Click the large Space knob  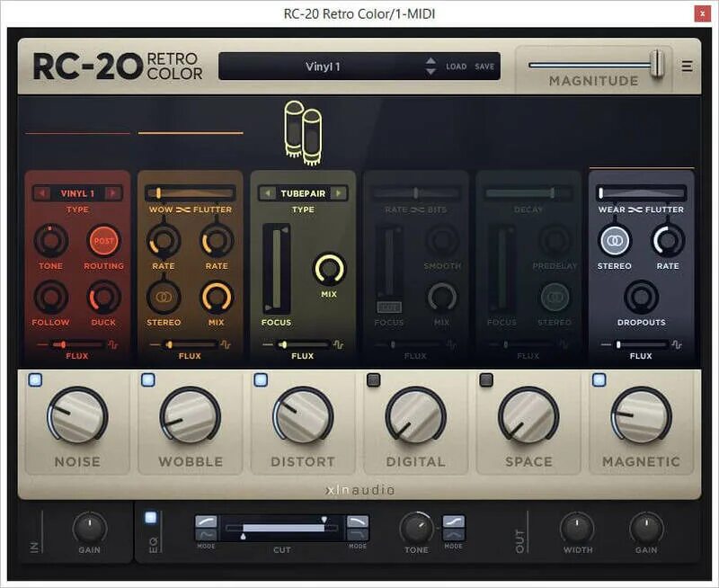tap(528, 416)
